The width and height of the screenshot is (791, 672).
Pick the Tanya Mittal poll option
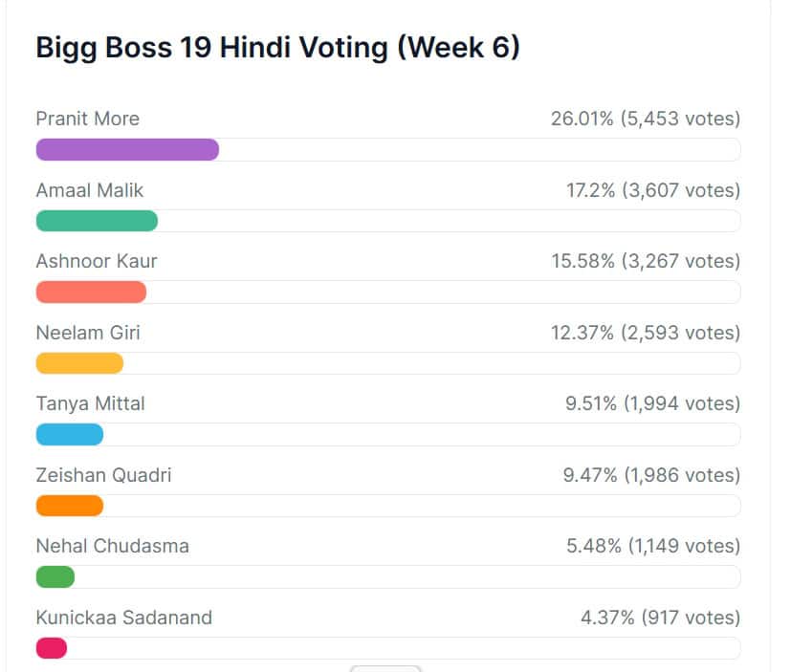pos(91,403)
